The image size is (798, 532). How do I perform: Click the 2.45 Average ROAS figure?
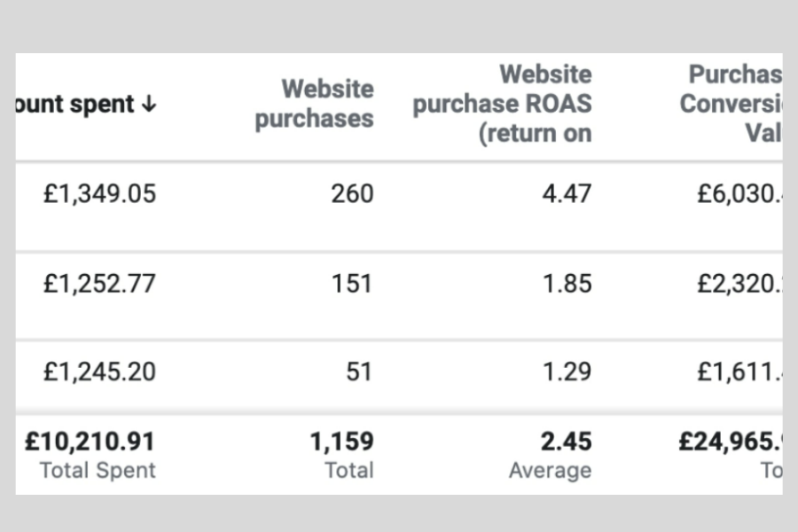click(567, 442)
